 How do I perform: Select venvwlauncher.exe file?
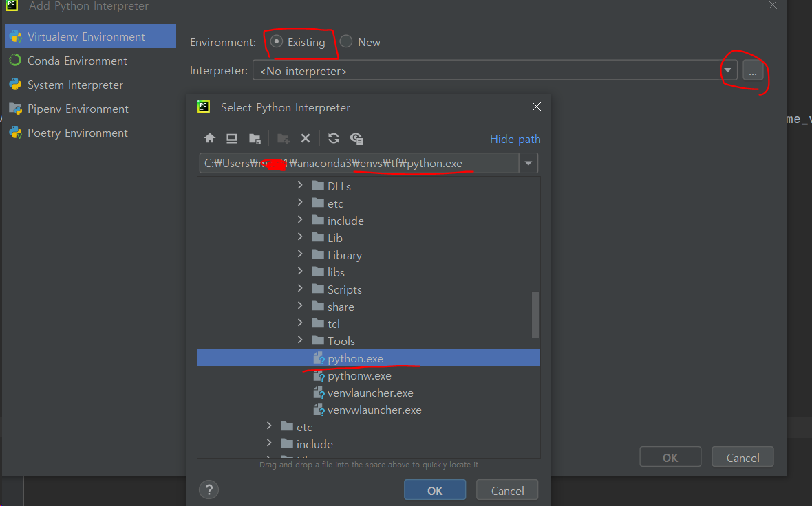[368, 410]
